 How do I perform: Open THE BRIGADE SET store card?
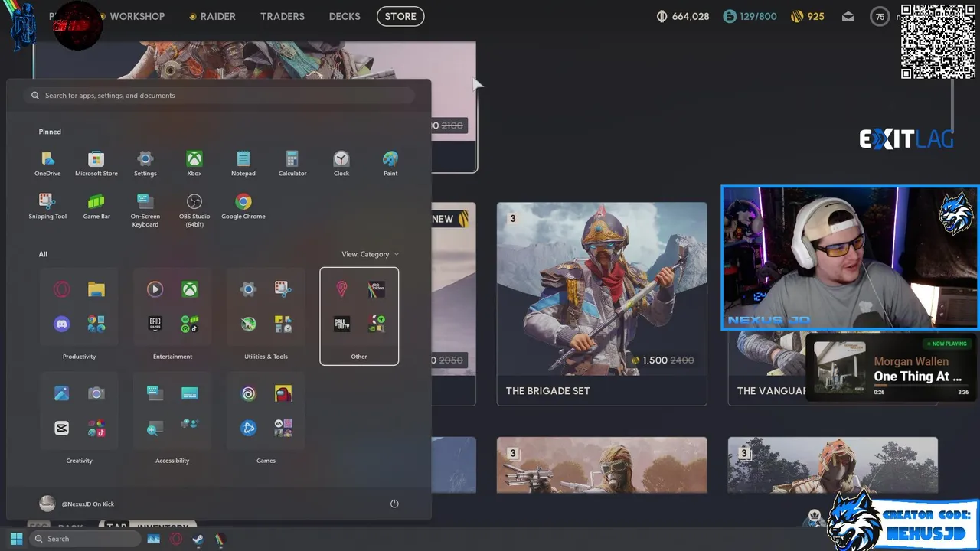[602, 304]
